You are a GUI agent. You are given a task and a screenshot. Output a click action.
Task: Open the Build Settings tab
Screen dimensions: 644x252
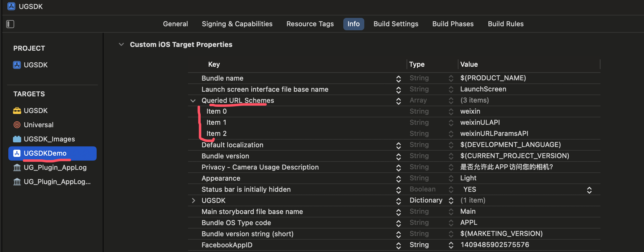(x=396, y=24)
